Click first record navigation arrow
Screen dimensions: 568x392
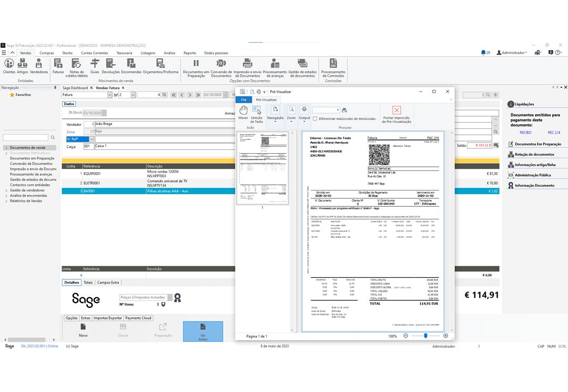click(x=174, y=95)
